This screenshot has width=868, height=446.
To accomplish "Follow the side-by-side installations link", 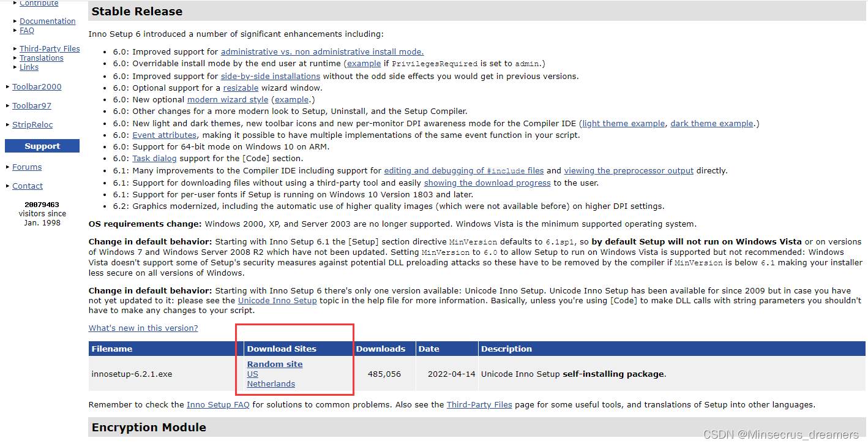I will coord(271,76).
